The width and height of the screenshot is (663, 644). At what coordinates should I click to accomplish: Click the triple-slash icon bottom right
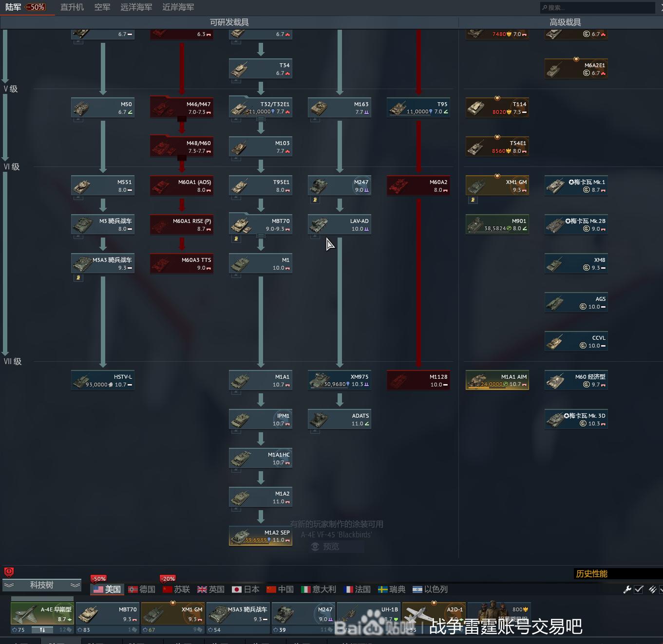[652, 589]
